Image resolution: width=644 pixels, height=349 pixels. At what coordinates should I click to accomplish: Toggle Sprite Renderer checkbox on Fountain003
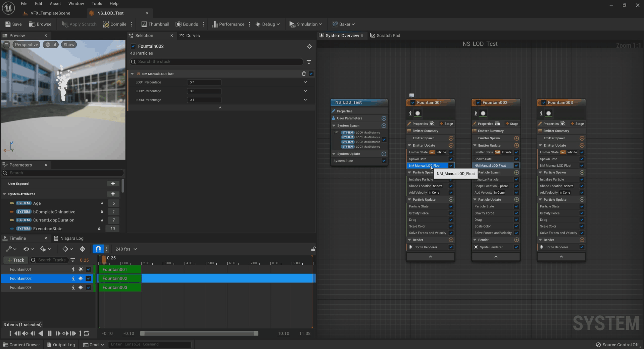point(582,247)
